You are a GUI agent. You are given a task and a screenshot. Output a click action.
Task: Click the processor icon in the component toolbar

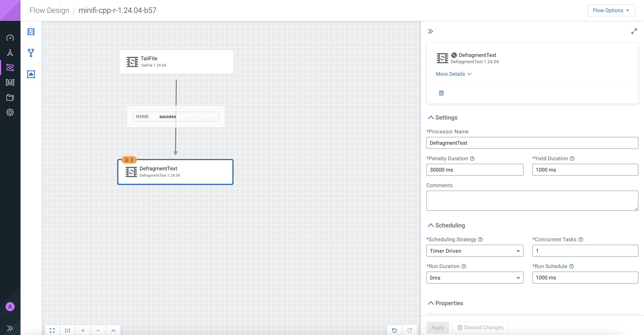[x=31, y=32]
